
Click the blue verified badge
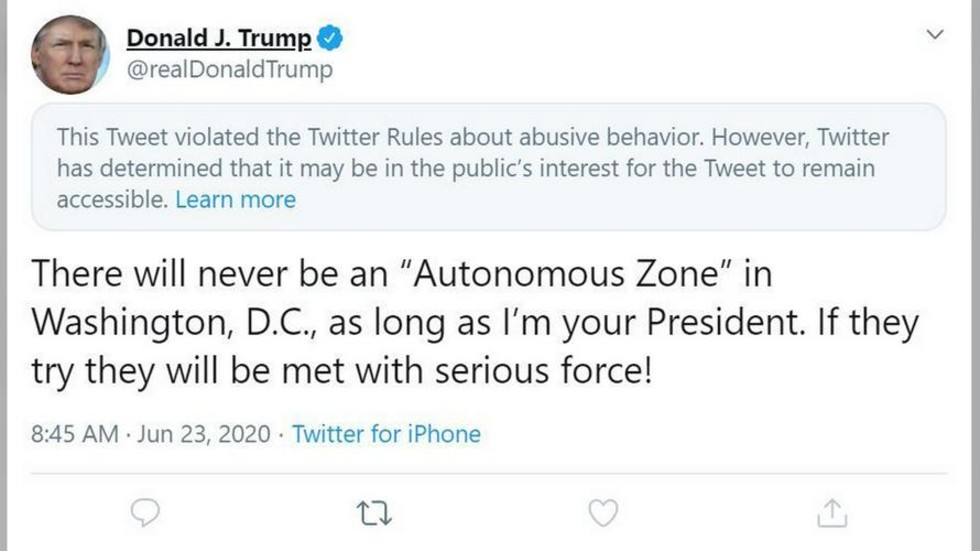(x=330, y=40)
